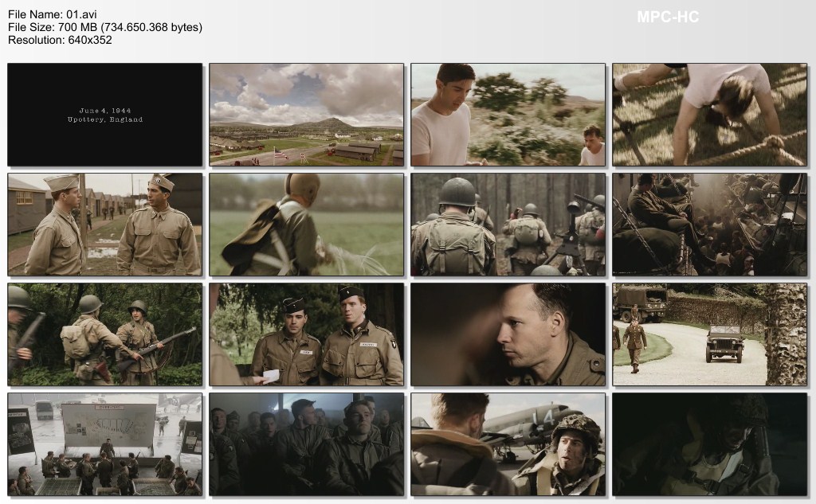
Task: Click the thumbnail of the paratrooper beside the C-47 aircraft
Action: [508, 444]
